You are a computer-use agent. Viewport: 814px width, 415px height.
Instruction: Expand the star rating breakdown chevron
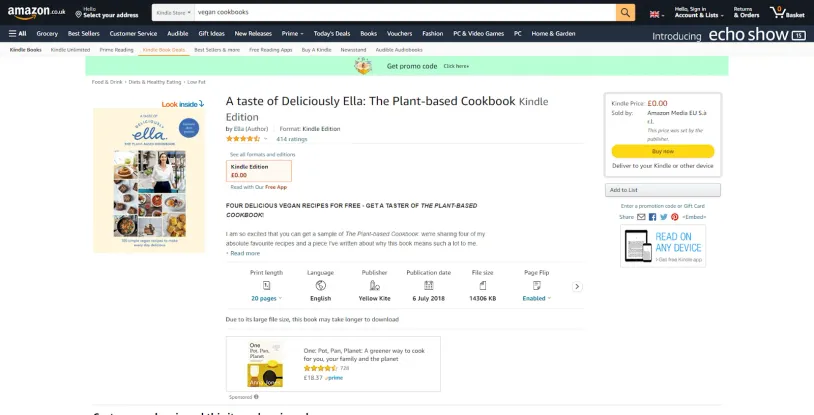(x=266, y=139)
